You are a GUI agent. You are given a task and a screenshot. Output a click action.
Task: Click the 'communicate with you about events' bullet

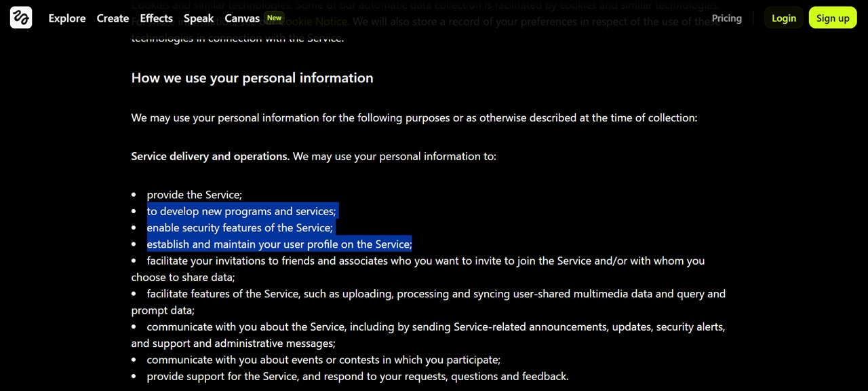[323, 360]
